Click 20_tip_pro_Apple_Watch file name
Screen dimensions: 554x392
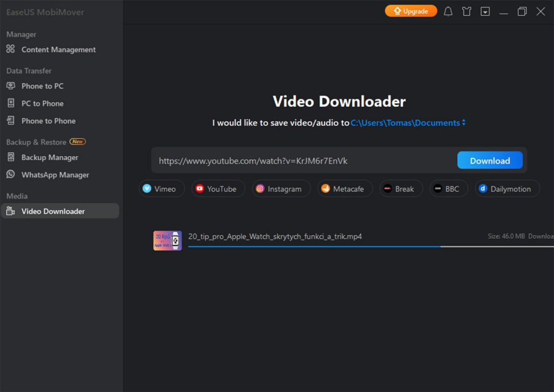275,236
